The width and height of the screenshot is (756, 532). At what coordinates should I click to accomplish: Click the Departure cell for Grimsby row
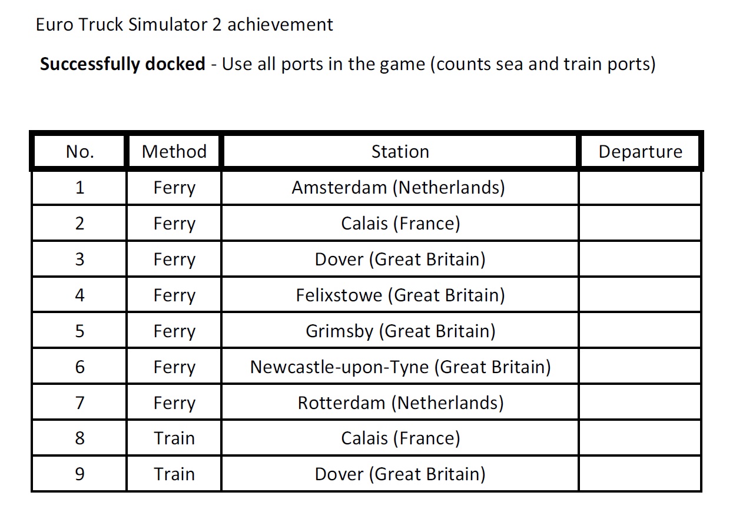[x=640, y=331]
